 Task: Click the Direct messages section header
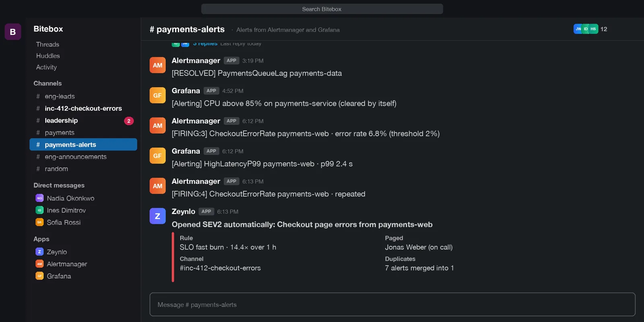pos(59,185)
